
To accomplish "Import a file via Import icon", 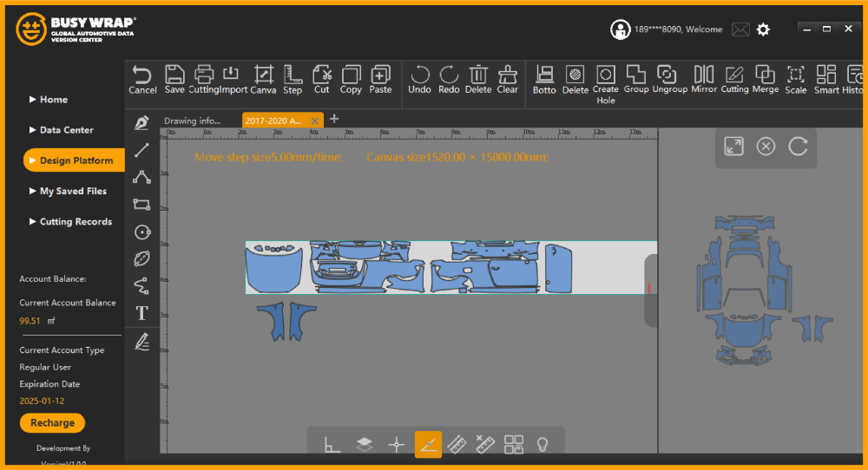I will pos(233,79).
